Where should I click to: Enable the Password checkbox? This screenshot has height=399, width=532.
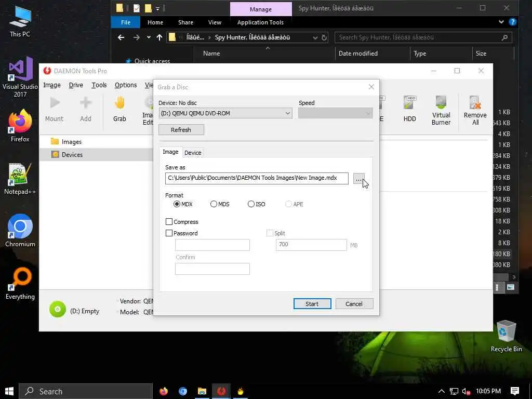[x=169, y=233]
